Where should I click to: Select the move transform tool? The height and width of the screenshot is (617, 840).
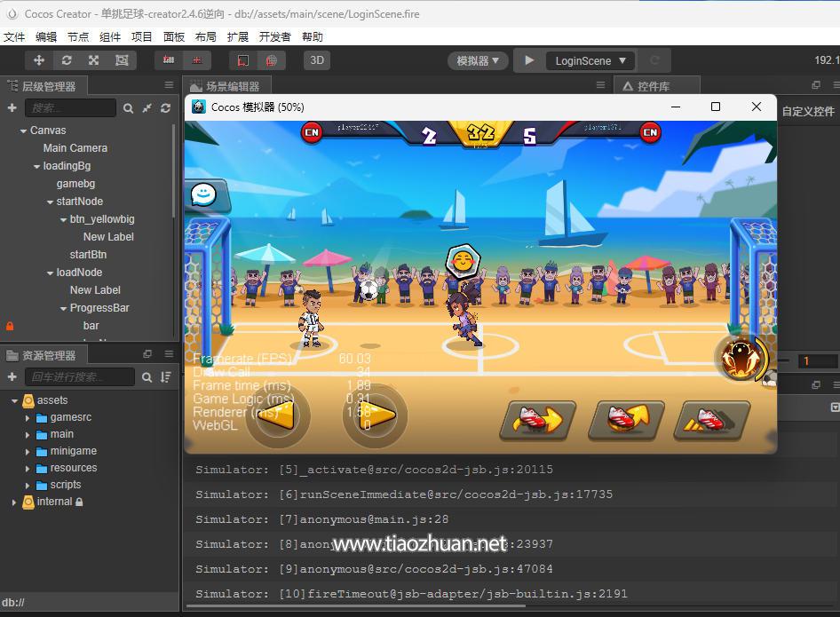pos(38,60)
